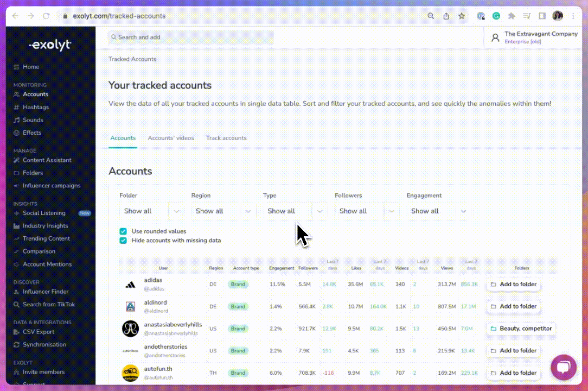
Task: Go to Home in sidebar
Action: coord(31,67)
